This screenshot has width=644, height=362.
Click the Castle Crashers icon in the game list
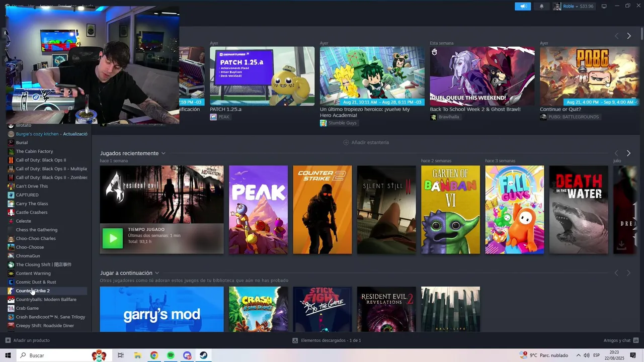(11, 212)
